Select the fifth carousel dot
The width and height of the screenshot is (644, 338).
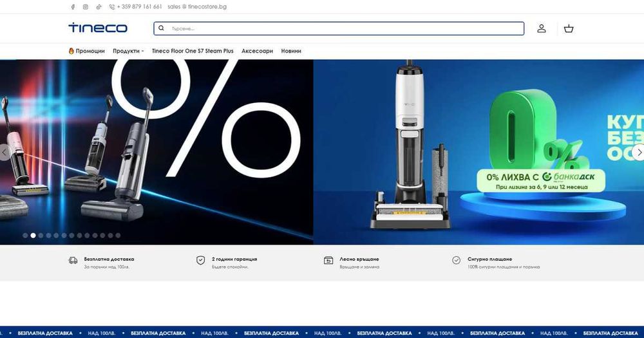(56, 236)
